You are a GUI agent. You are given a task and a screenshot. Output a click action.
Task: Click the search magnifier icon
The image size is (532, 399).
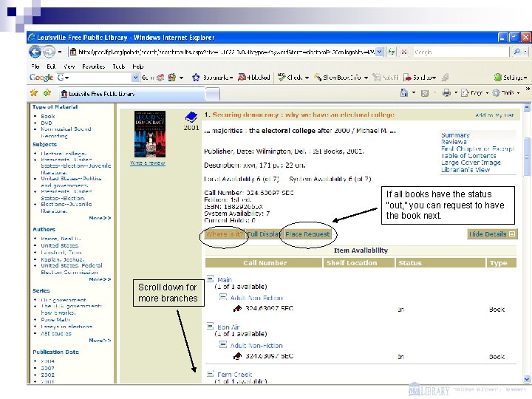[516, 52]
